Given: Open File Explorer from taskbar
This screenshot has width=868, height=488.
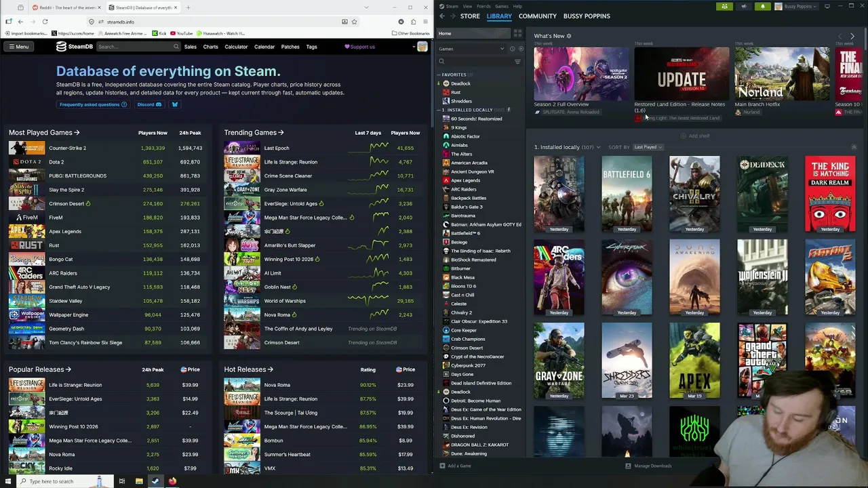Looking at the screenshot, I should coord(138,481).
